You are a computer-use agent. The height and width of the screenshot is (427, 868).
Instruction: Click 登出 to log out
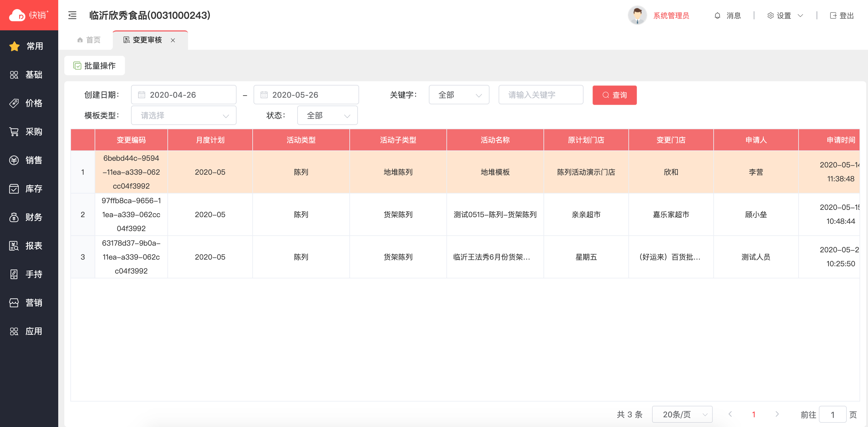pyautogui.click(x=841, y=15)
